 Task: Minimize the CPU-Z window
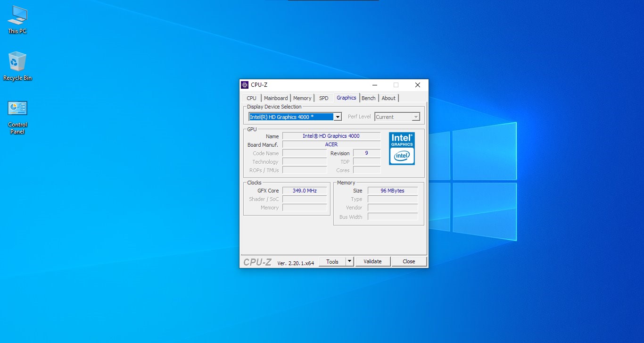point(375,85)
